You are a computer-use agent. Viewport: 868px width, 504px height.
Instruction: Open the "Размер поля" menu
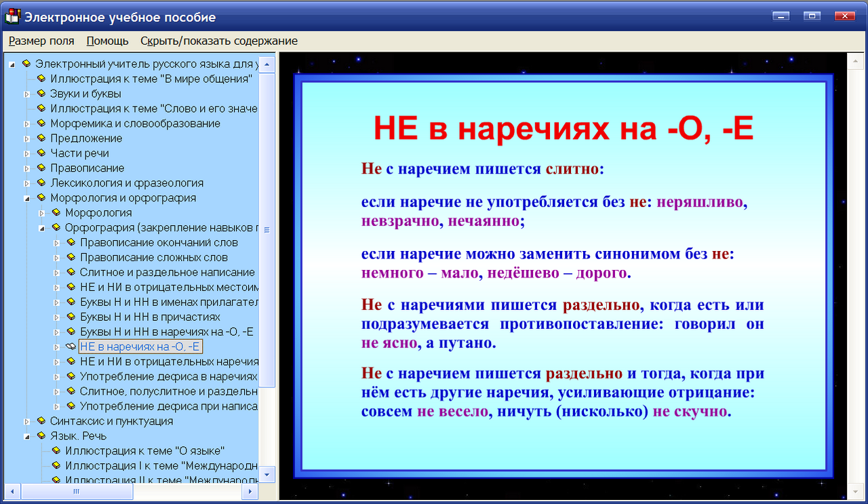(x=41, y=41)
